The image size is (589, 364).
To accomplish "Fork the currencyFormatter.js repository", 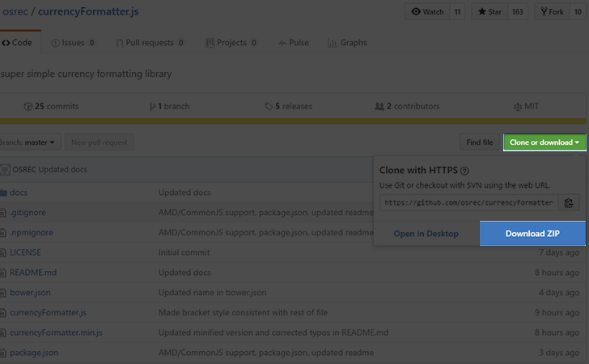I will (554, 12).
